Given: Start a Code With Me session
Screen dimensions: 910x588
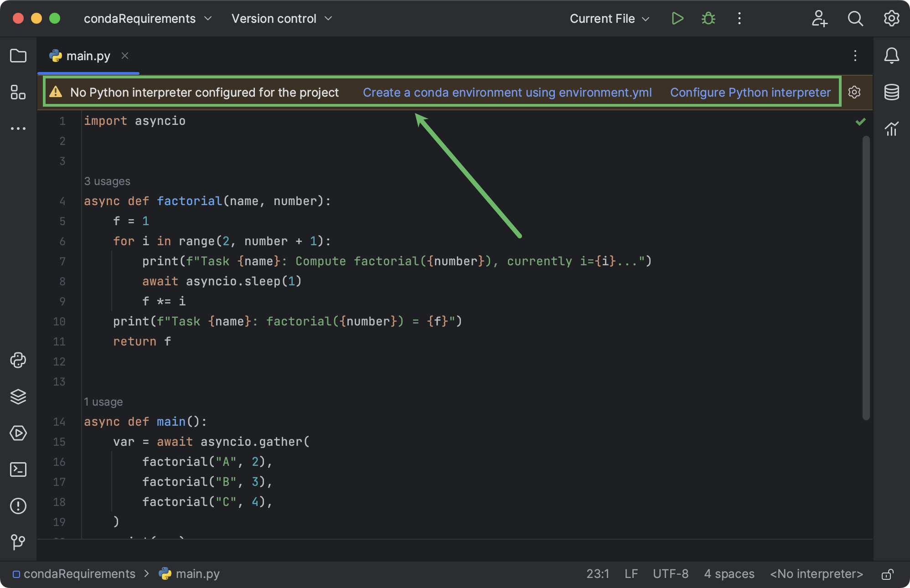Looking at the screenshot, I should pos(820,19).
